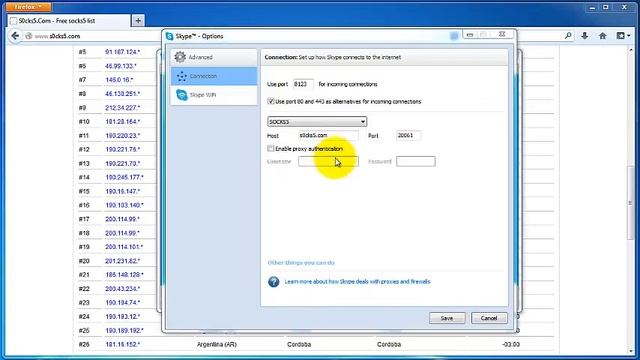Click Argentina (AR) cell in row #26
Viewport: 640px width, 360px height.
point(217,344)
